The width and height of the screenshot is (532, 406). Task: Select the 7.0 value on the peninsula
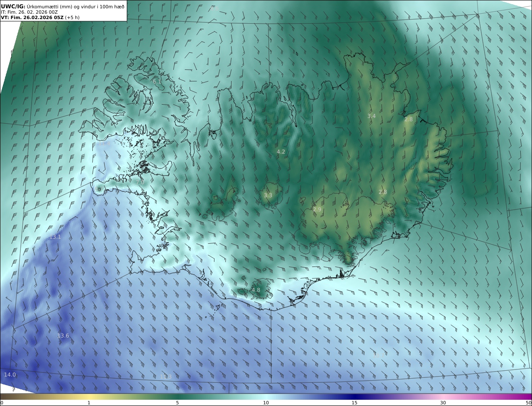[x=140, y=182]
